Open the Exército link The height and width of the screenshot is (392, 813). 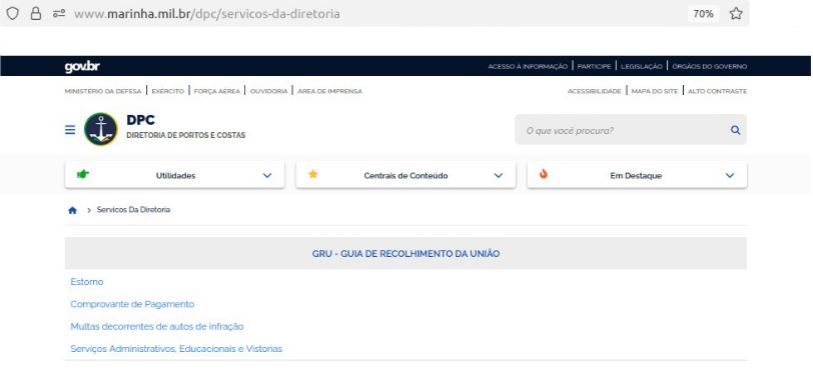click(167, 91)
